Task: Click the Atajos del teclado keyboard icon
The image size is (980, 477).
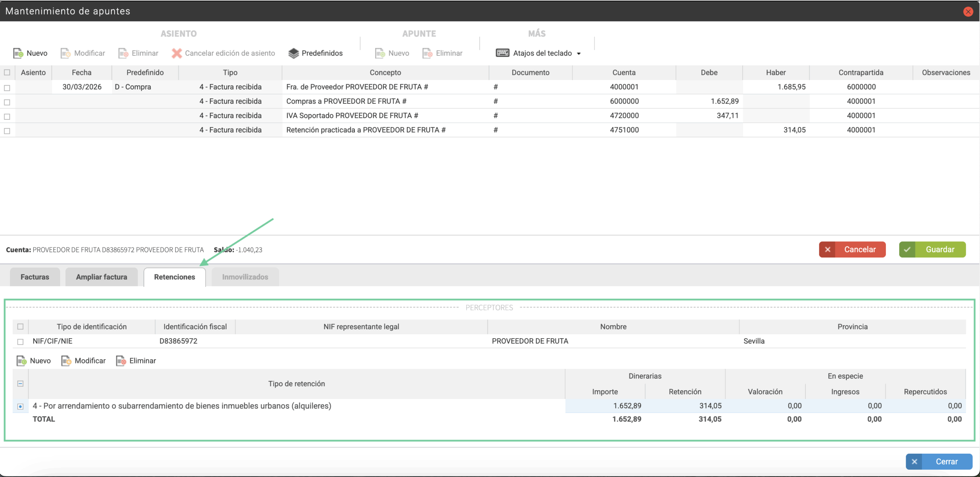Action: click(502, 53)
